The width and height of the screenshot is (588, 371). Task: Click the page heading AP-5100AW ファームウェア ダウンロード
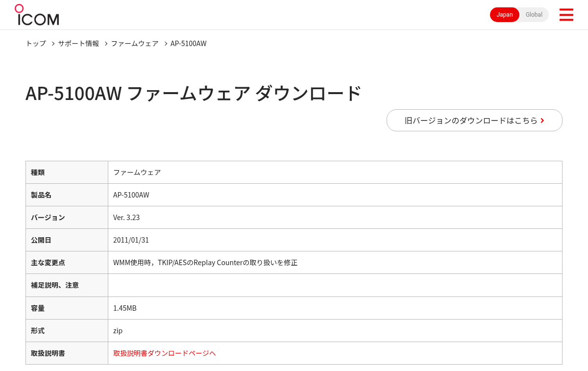[194, 93]
